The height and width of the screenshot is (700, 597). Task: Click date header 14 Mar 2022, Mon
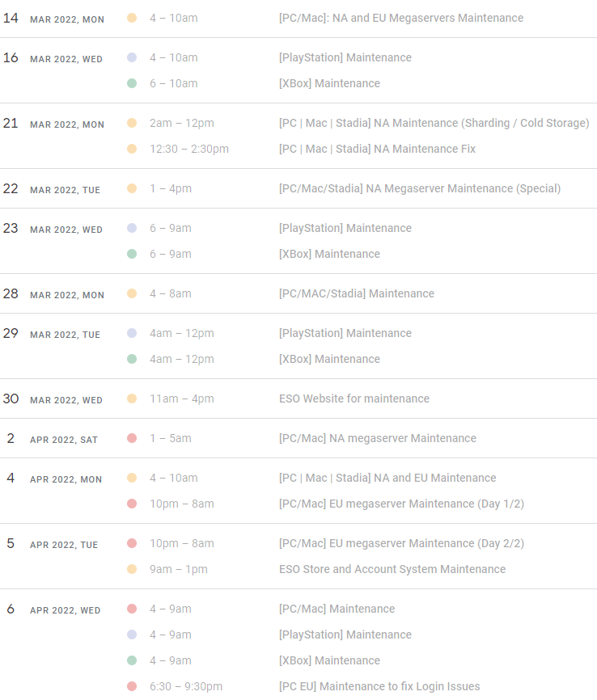coord(53,19)
